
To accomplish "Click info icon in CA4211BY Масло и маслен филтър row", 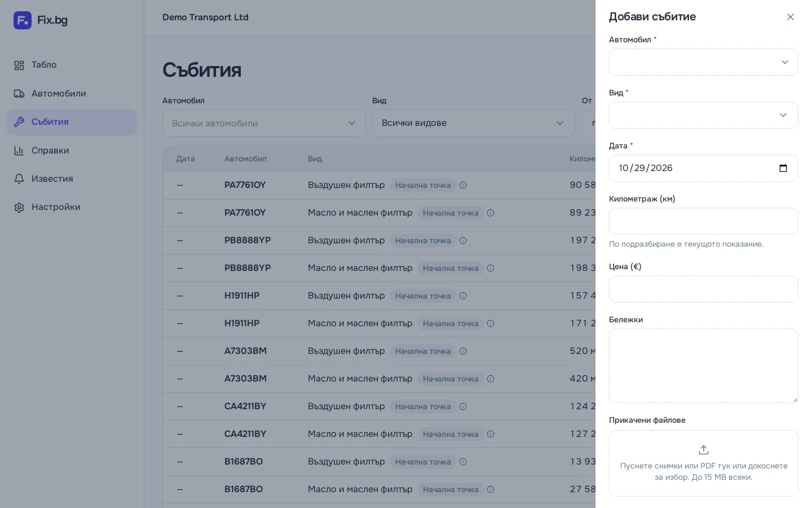I will (x=491, y=434).
